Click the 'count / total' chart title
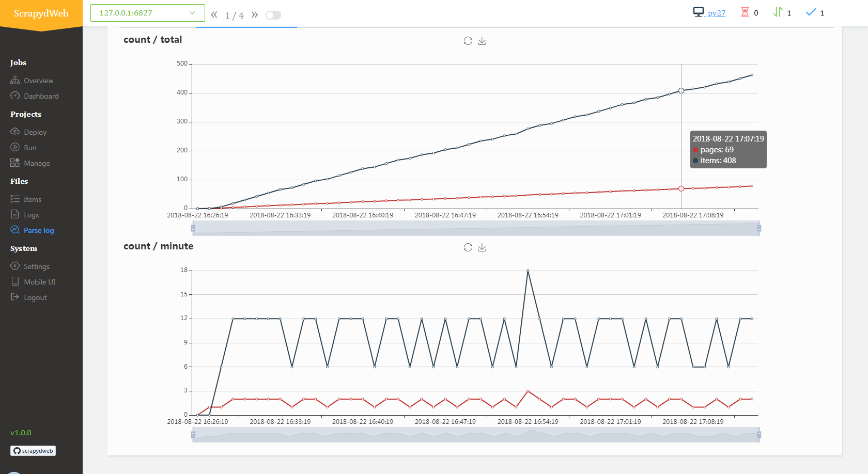Screen dimensions: 868x474 coord(152,40)
